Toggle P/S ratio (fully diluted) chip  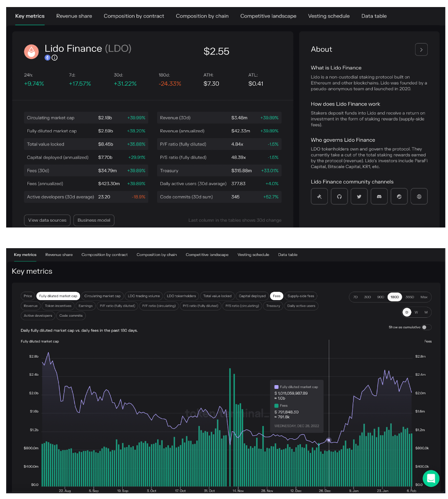pyautogui.click(x=200, y=306)
